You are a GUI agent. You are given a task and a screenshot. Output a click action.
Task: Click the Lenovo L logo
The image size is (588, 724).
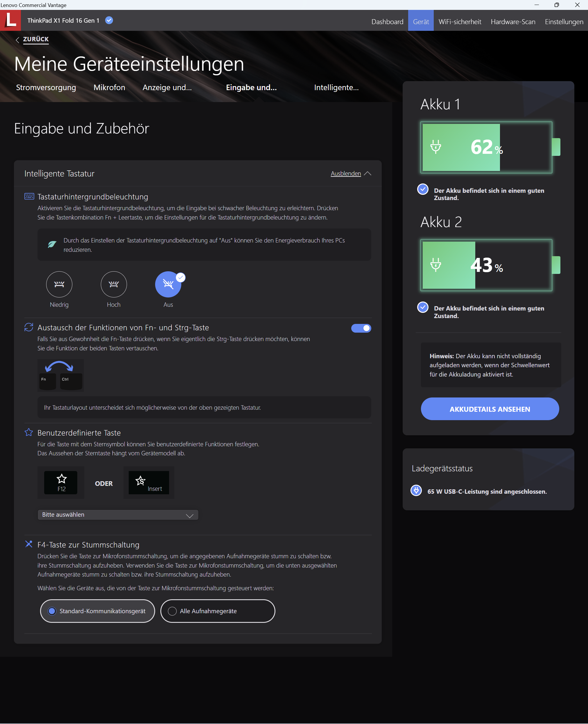[10, 20]
